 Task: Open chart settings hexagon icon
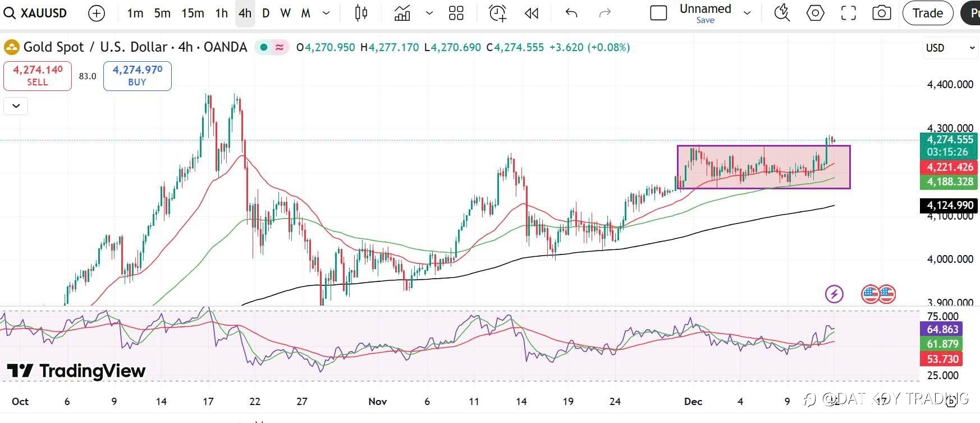(815, 13)
